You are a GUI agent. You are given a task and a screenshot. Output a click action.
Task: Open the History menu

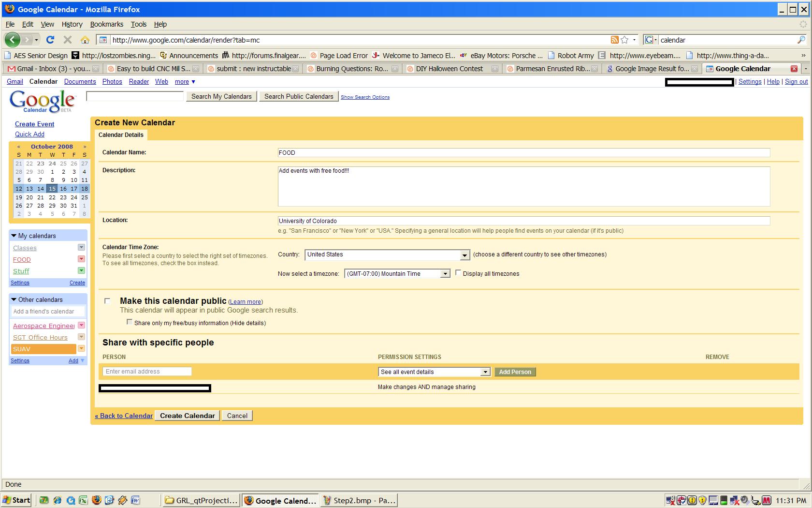72,24
